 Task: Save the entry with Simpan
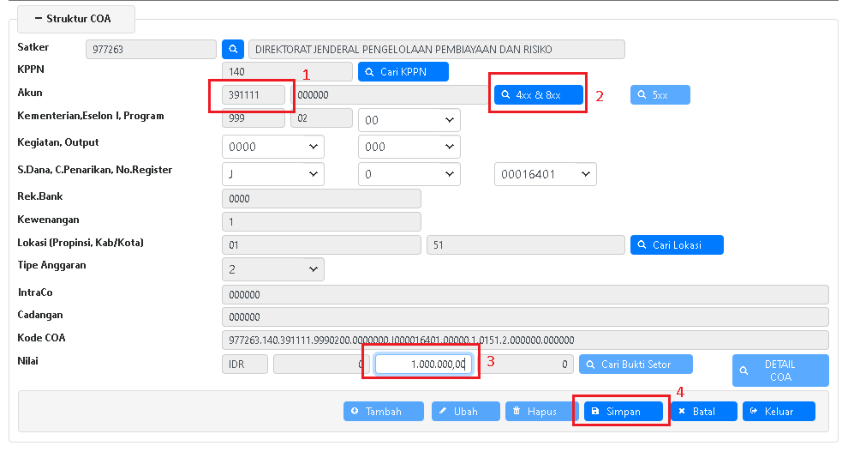click(623, 411)
